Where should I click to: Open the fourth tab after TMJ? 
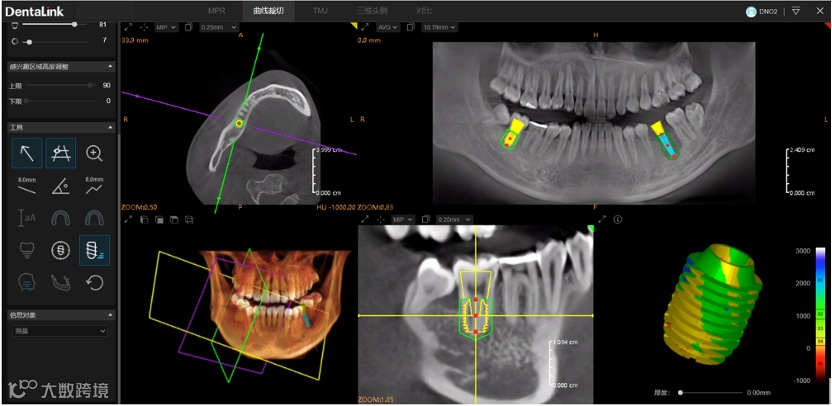(371, 11)
